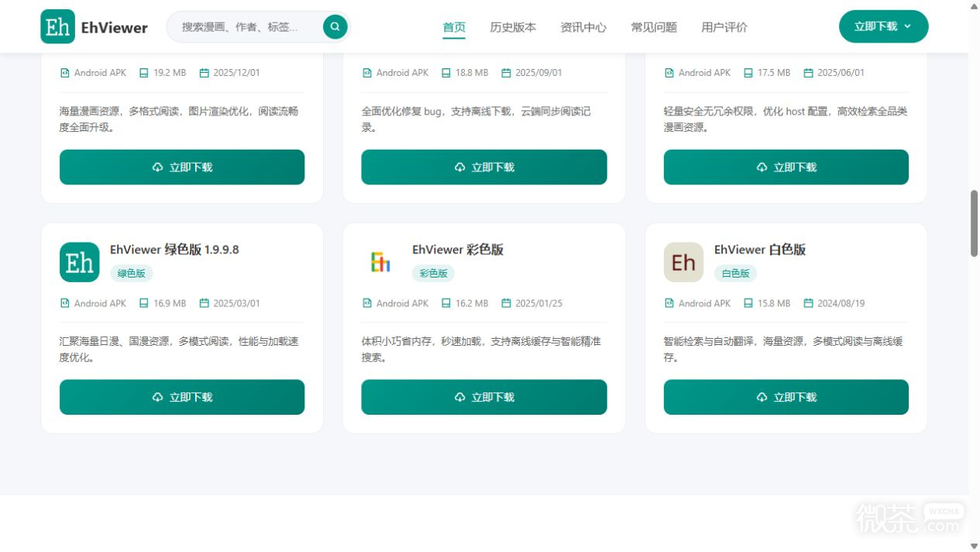Screen dimensions: 980x552
Task: Click the beige EhViewer 白色版 app icon
Action: (x=683, y=262)
